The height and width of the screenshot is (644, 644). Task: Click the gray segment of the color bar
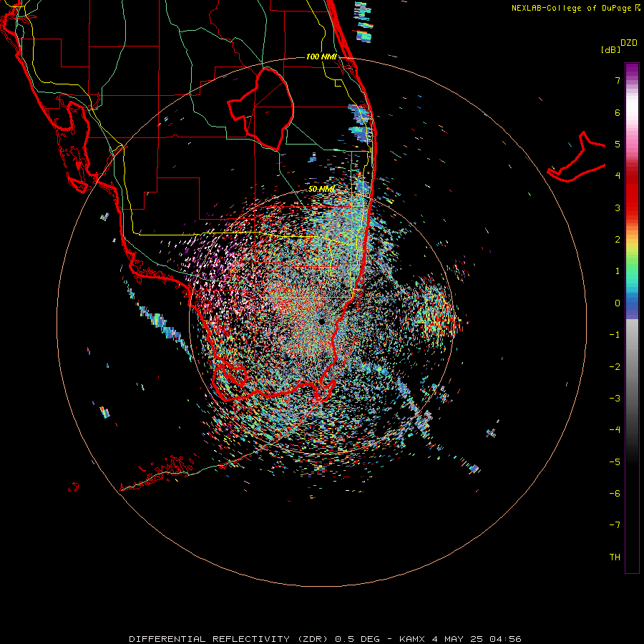[x=632, y=370]
